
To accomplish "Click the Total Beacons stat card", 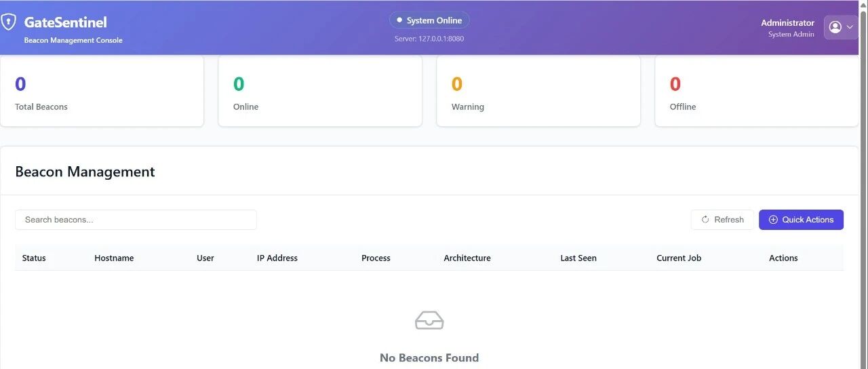I will point(102,91).
